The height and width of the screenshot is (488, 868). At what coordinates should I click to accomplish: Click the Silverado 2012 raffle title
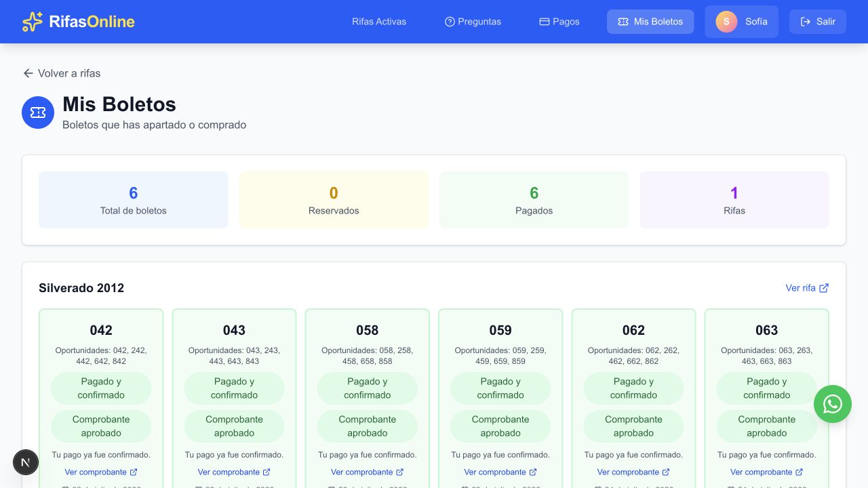[x=81, y=288]
